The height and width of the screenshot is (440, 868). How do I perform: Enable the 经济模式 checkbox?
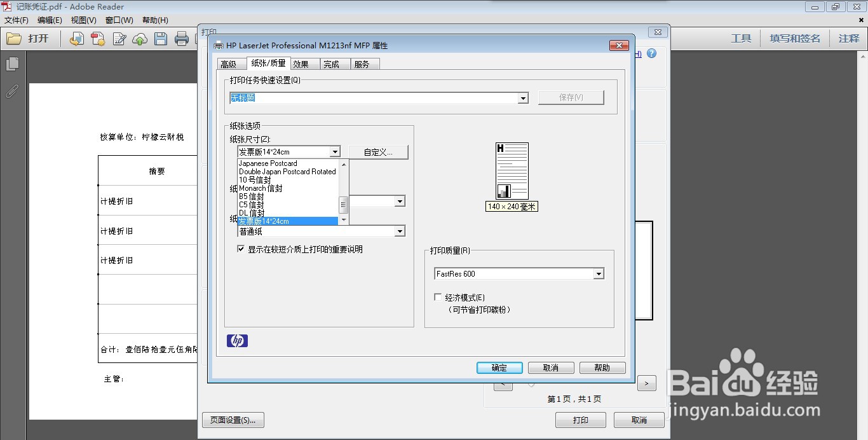tap(438, 297)
